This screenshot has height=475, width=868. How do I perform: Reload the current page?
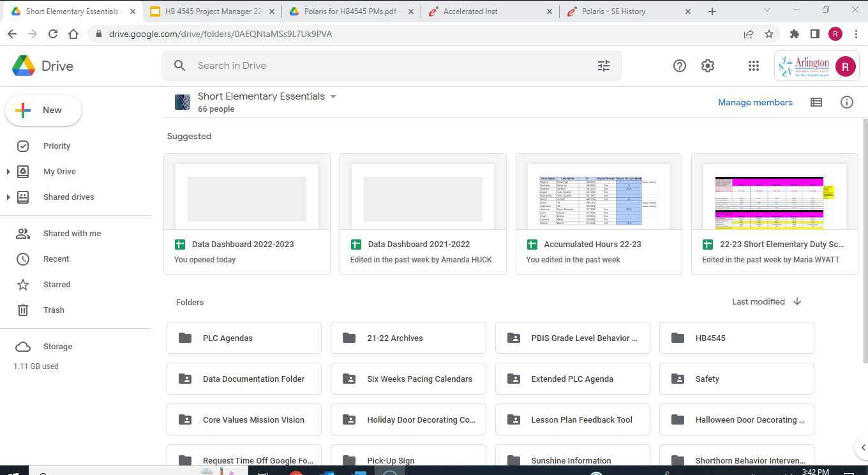click(53, 34)
